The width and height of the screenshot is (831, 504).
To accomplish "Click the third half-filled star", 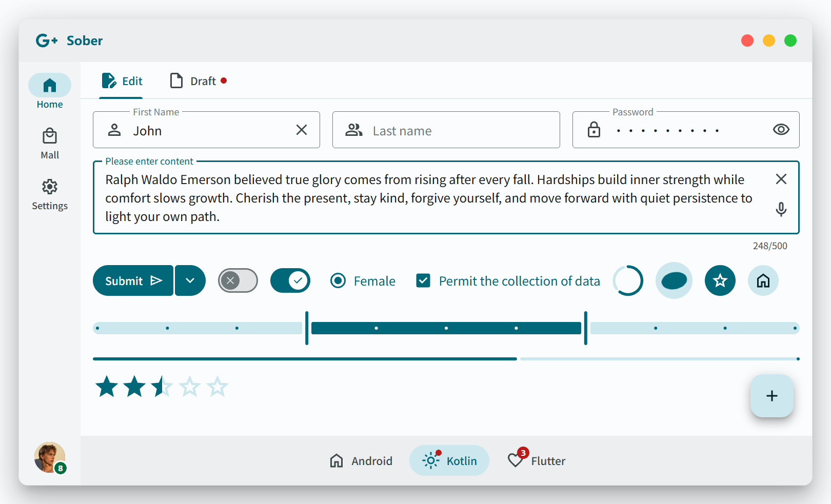I will [x=162, y=387].
